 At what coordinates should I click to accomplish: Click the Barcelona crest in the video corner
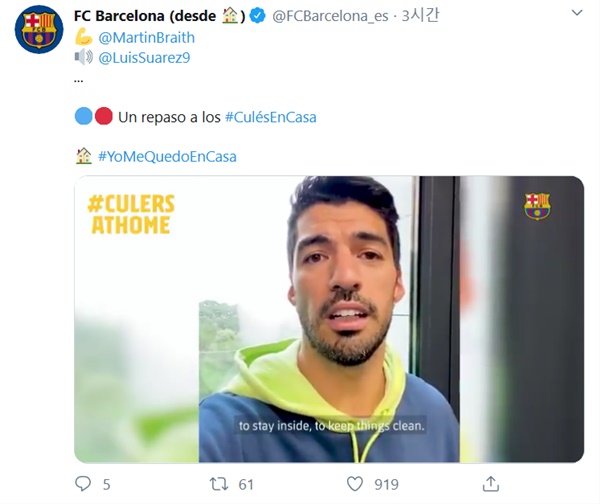537,206
